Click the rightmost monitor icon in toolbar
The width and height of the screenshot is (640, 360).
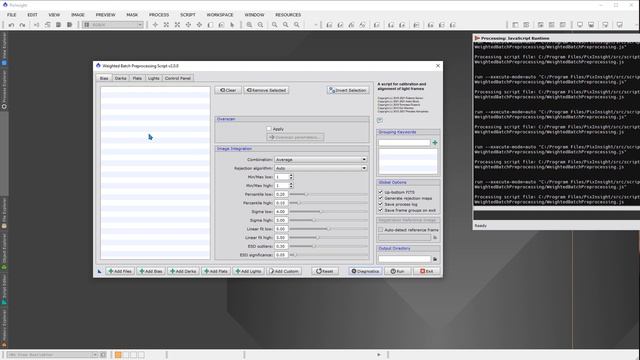click(x=619, y=25)
